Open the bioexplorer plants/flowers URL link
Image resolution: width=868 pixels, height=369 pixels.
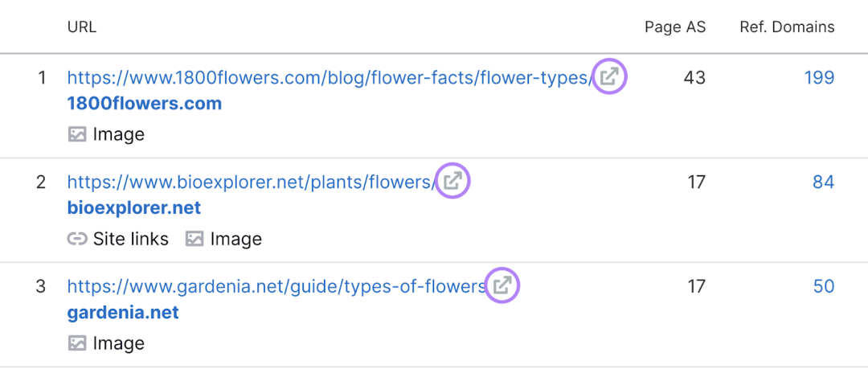[x=252, y=182]
